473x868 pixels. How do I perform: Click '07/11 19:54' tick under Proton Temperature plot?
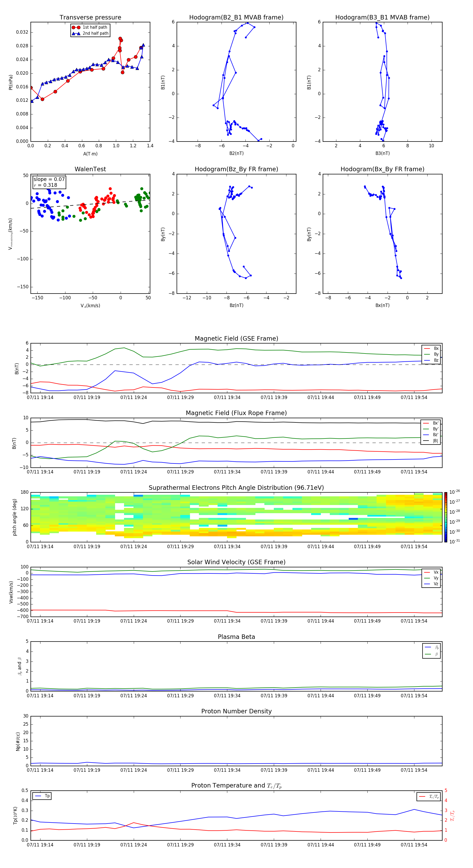pyautogui.click(x=414, y=845)
